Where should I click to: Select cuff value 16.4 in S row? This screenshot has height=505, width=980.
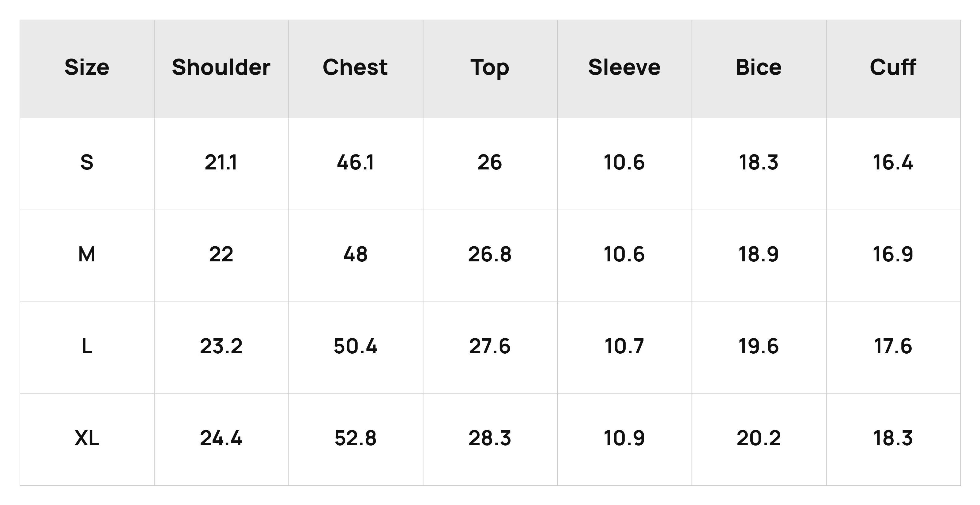click(x=893, y=162)
